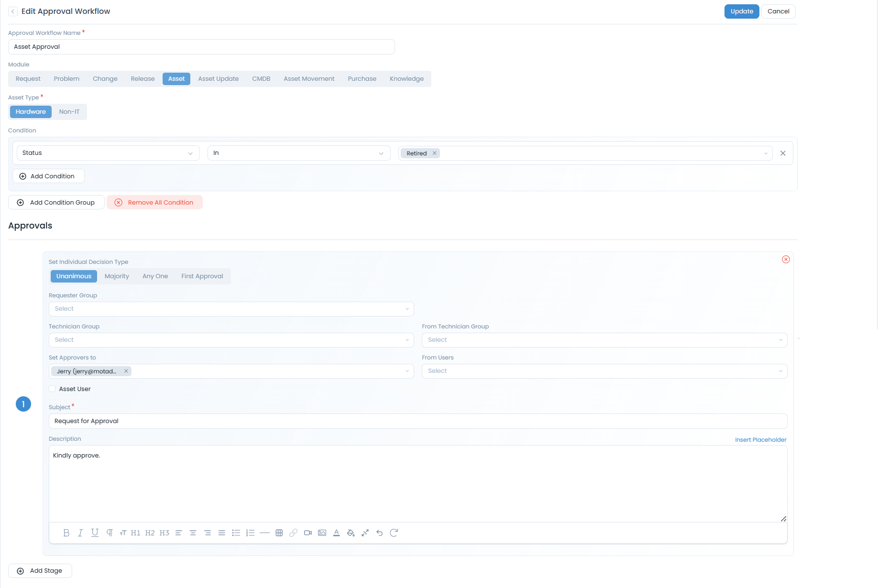Enable the Asset User checkbox
This screenshot has height=588, width=878.
pos(53,389)
